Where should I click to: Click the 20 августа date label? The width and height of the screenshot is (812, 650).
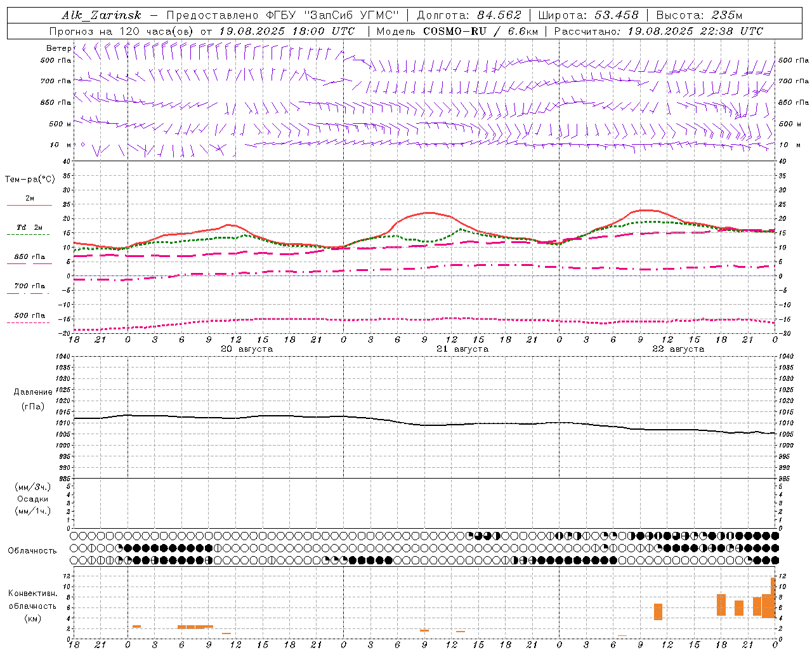click(x=247, y=349)
